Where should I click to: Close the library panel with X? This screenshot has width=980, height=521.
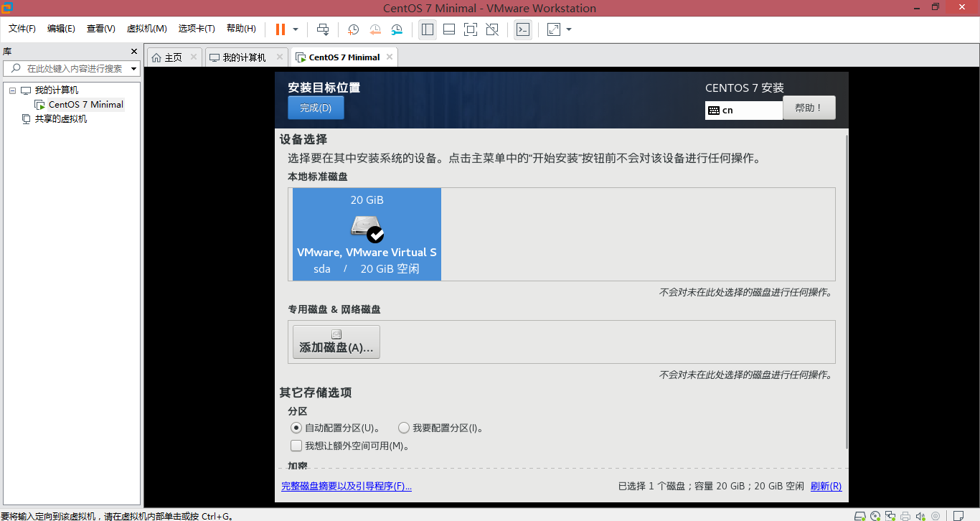click(x=133, y=51)
